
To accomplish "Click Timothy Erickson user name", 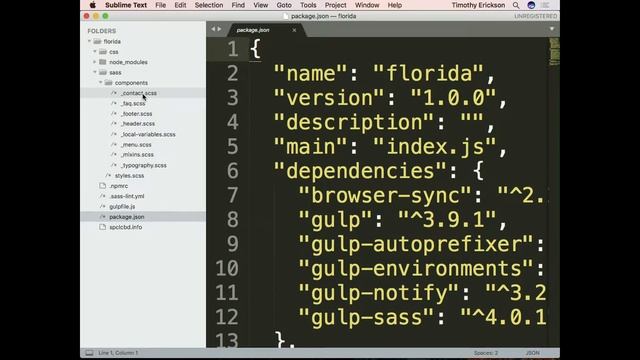I will click(x=478, y=5).
